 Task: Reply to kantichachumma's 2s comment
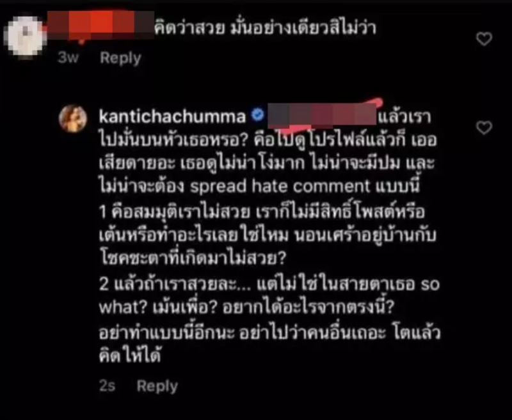[x=157, y=386]
